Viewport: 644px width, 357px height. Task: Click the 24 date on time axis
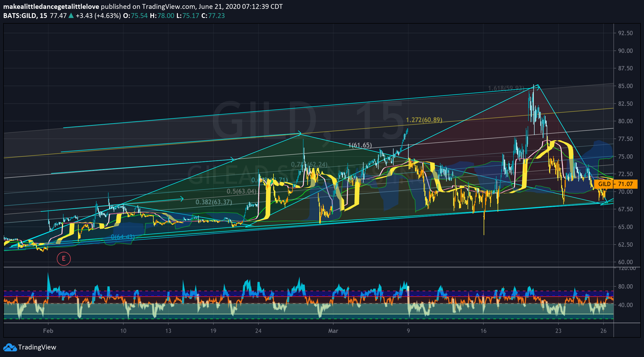coord(258,331)
